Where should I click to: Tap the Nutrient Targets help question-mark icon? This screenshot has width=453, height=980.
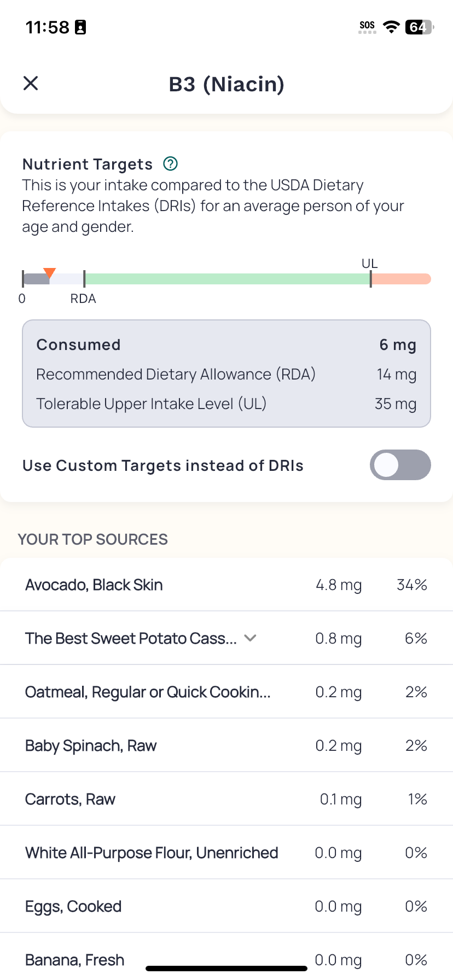[170, 164]
